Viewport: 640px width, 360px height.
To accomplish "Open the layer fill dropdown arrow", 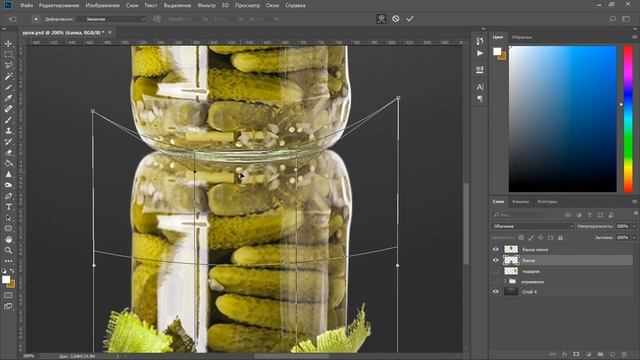I will (635, 238).
